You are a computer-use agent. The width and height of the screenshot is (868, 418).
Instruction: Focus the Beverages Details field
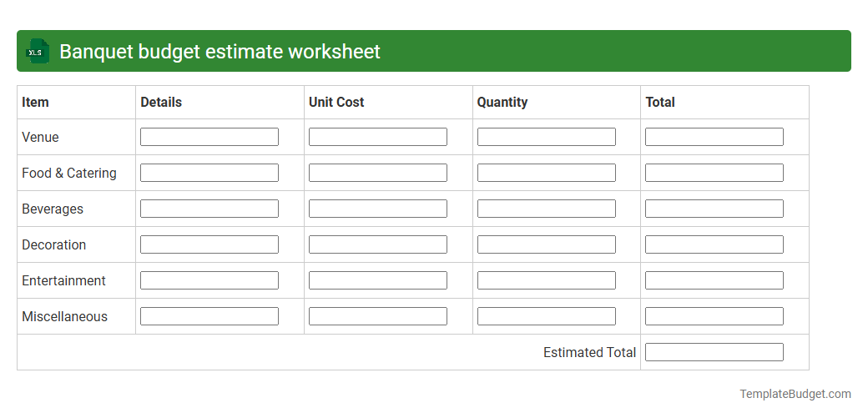click(209, 209)
